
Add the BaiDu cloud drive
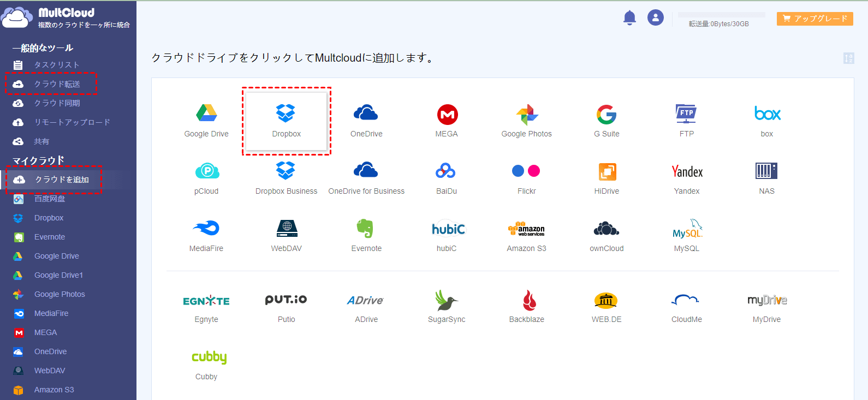[447, 178]
